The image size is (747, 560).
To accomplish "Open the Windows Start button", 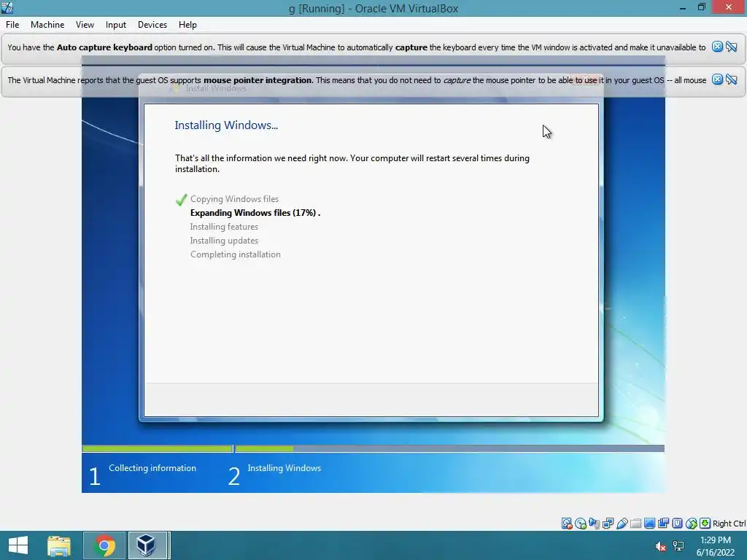I will point(18,545).
